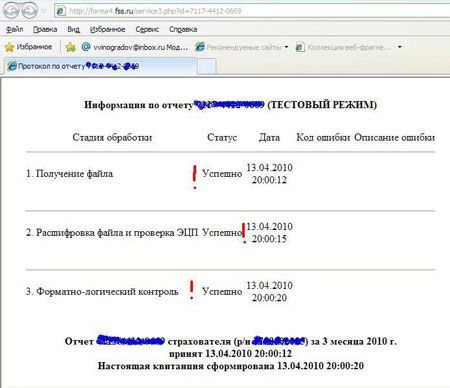Open the Вид menu

pos(73,29)
